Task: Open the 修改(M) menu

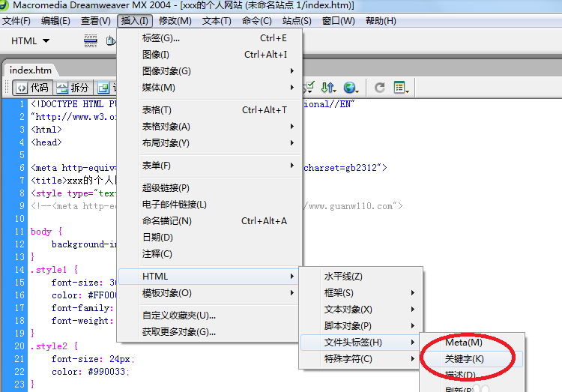Action: coord(175,21)
